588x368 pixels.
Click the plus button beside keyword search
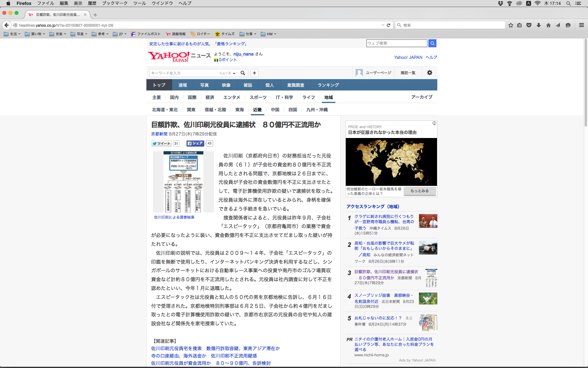pos(254,73)
